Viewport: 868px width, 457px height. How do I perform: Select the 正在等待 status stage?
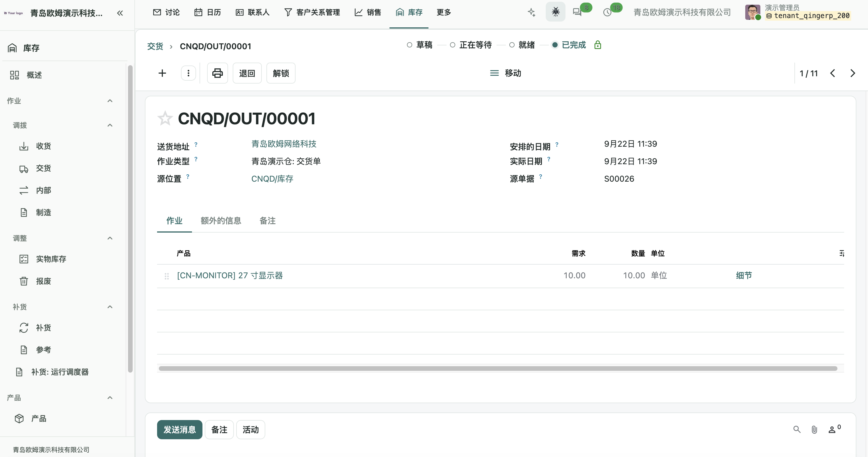click(471, 45)
